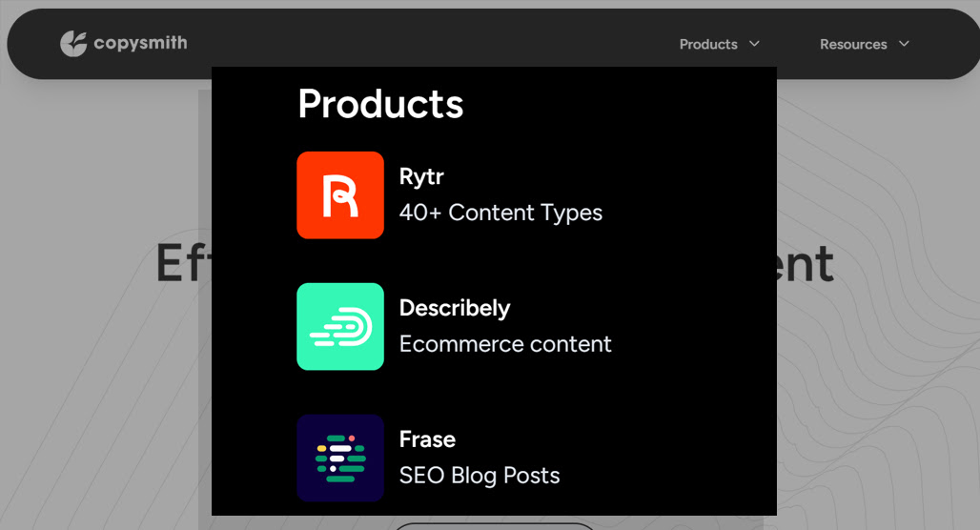Open the Products menu in navbar
980x530 pixels.
[708, 45]
